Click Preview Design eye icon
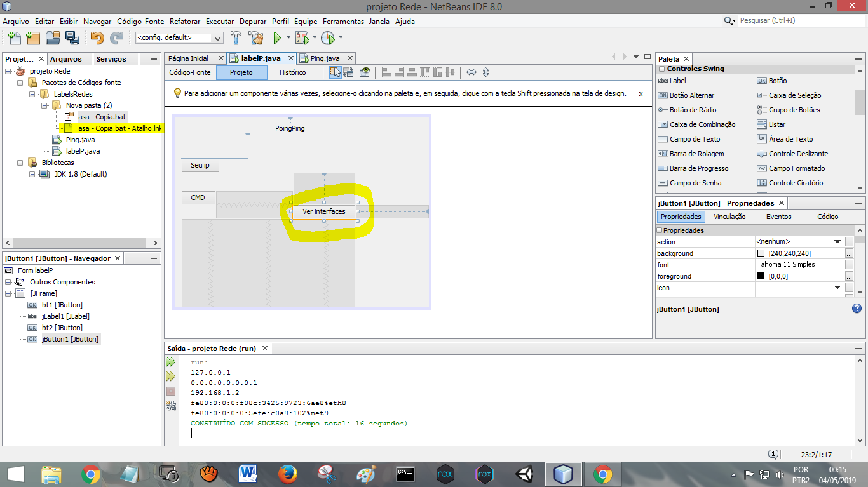The image size is (868, 487). pyautogui.click(x=364, y=72)
